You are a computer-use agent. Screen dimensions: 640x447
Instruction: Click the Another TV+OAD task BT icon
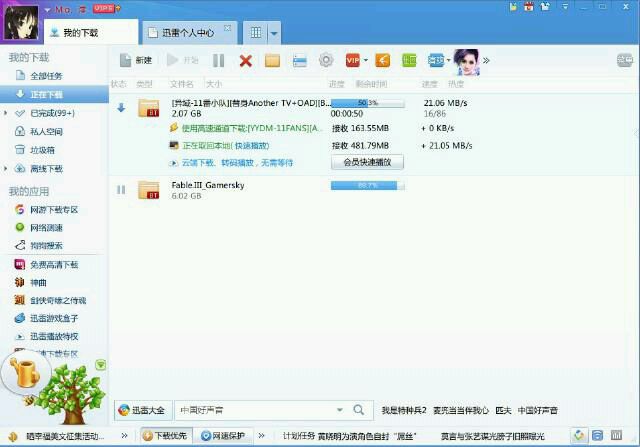tap(149, 108)
